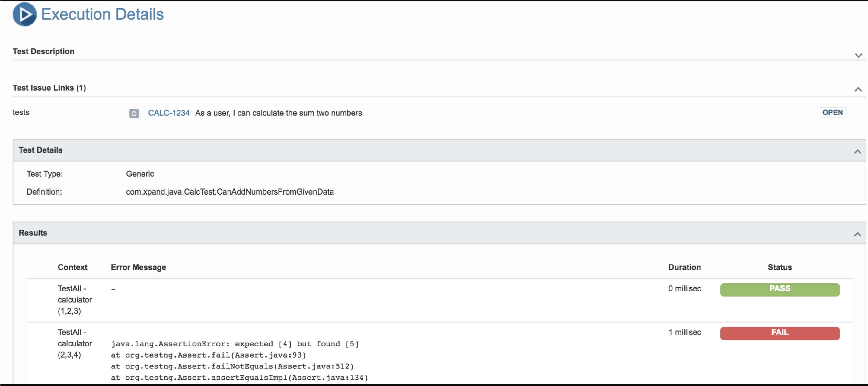The width and height of the screenshot is (868, 386).
Task: Click the 'Definition:' label
Action: (44, 192)
